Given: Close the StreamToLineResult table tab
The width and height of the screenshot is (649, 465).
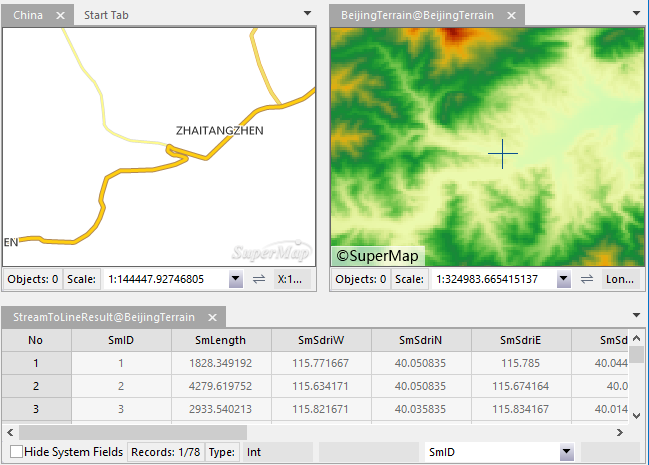Looking at the screenshot, I should click(211, 317).
